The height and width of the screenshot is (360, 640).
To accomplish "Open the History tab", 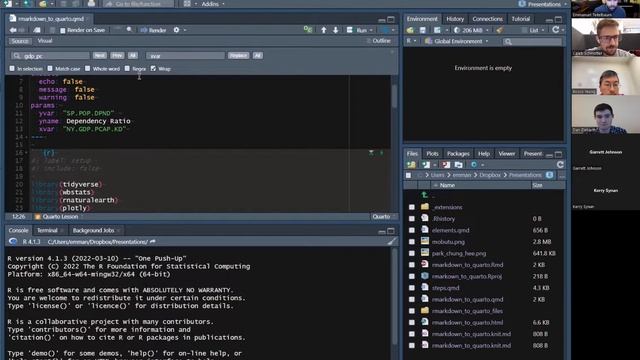I will point(455,19).
